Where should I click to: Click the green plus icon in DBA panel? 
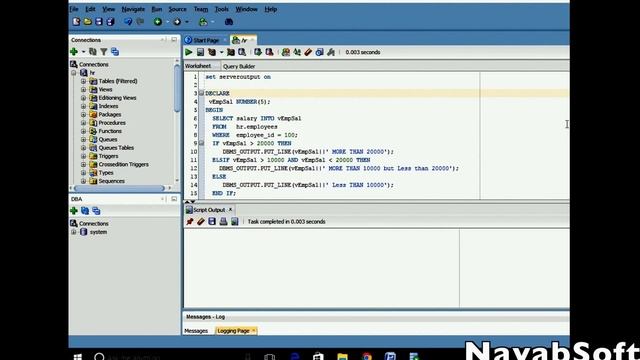tap(74, 211)
